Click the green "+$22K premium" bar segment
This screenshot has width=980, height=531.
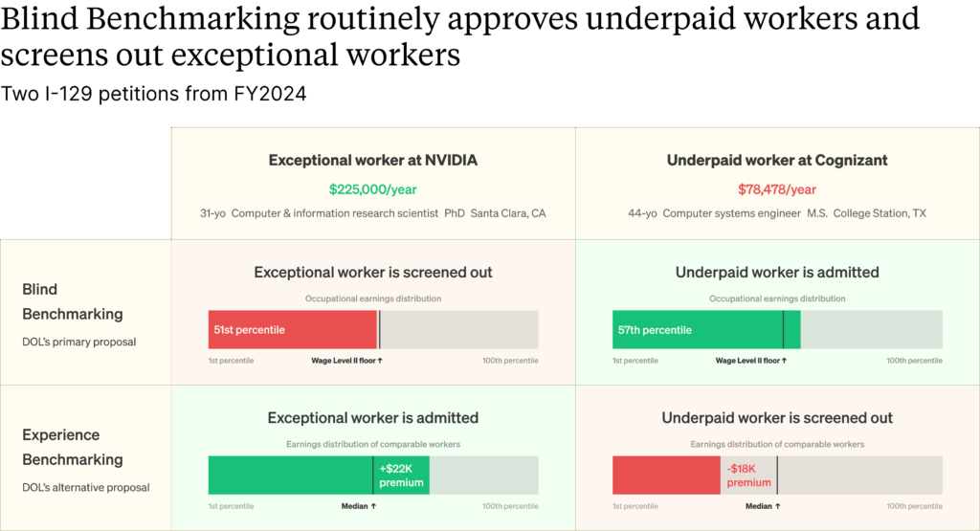coord(402,476)
